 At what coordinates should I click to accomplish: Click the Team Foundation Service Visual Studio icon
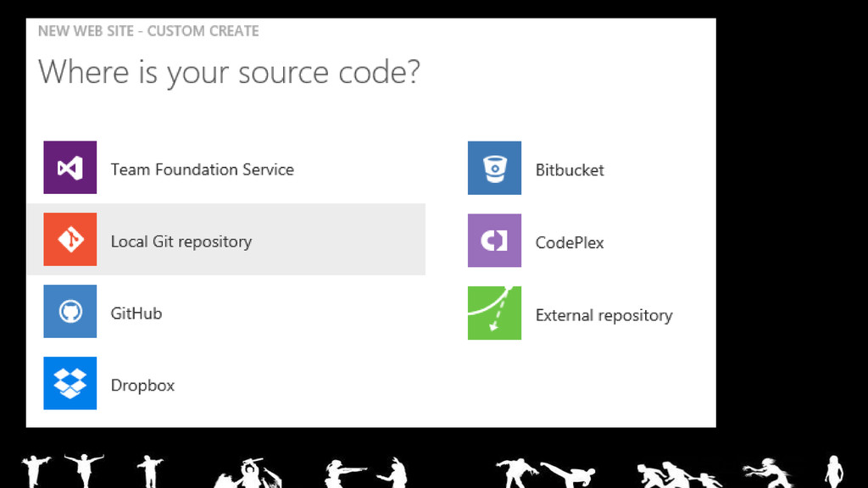(x=70, y=168)
